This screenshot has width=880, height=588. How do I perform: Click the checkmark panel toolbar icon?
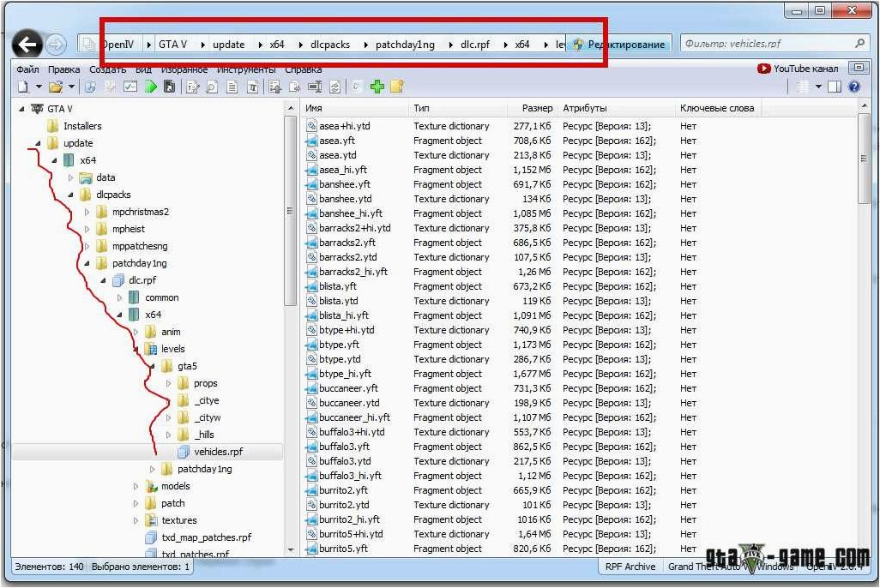(x=130, y=87)
